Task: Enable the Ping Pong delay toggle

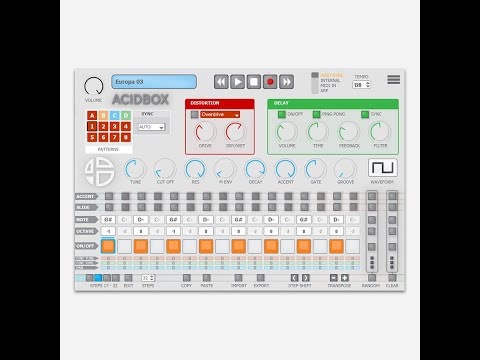Action: (316, 114)
